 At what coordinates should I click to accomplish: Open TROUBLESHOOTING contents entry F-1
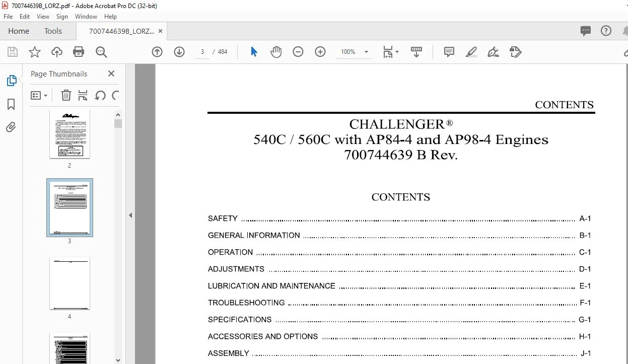[x=399, y=303]
